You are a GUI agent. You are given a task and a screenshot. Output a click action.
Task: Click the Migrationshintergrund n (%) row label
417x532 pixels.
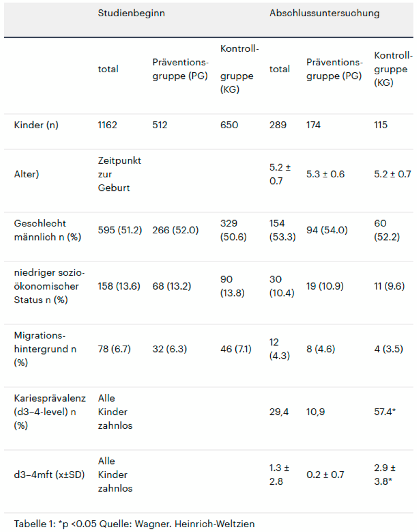[45, 349]
